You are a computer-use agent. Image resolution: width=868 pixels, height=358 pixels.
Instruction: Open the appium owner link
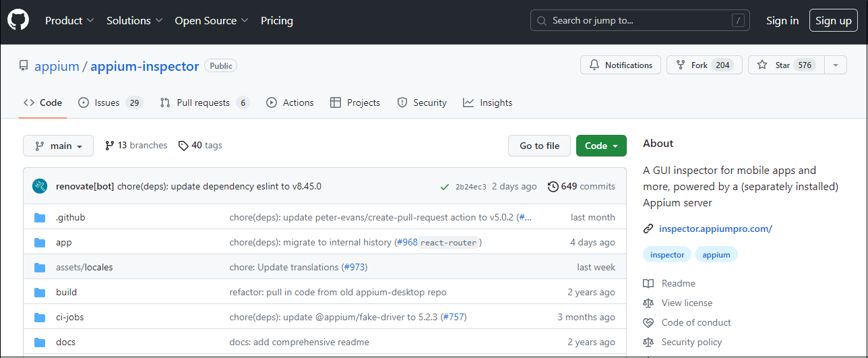point(57,66)
